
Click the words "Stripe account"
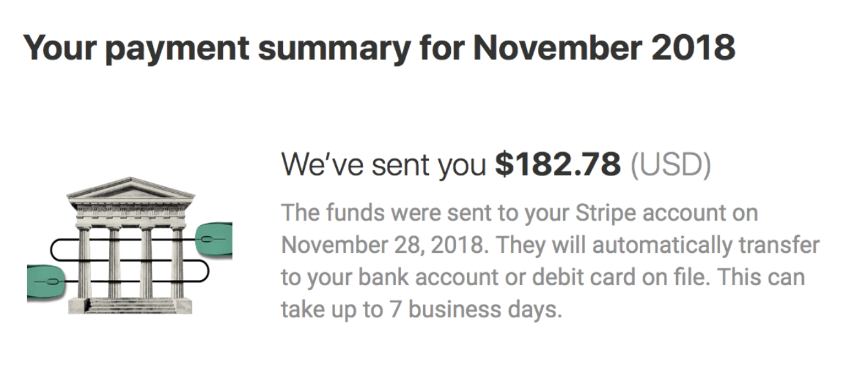[x=620, y=213]
